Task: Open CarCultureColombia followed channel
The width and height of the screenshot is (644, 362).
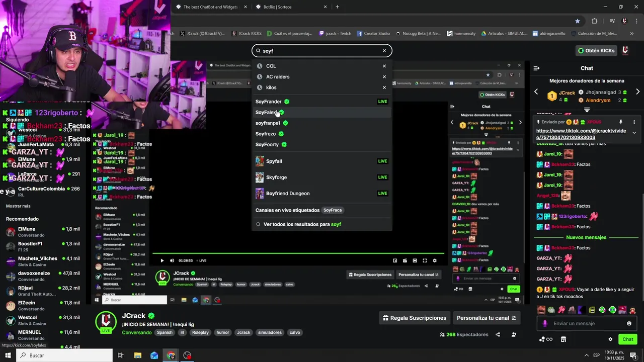Action: coord(43,191)
